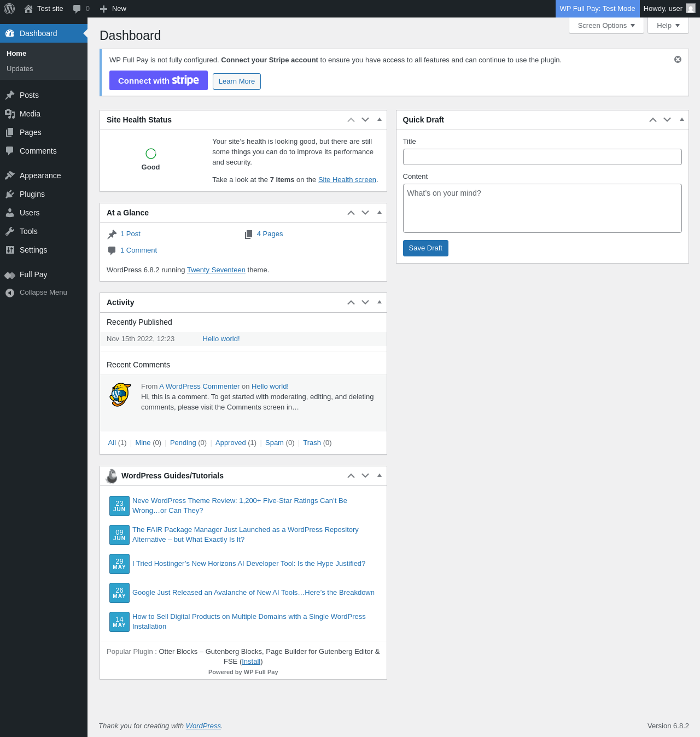Open the Home submenu item
The height and width of the screenshot is (737, 700).
pyautogui.click(x=16, y=54)
